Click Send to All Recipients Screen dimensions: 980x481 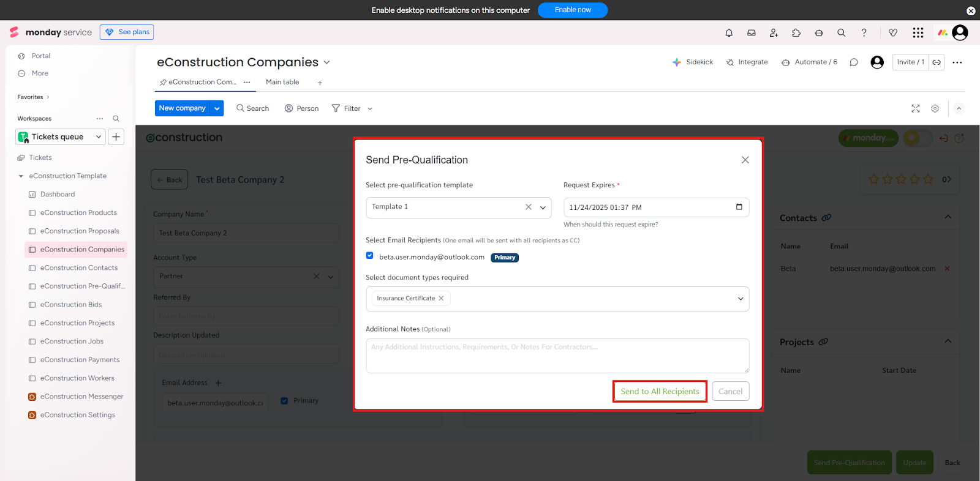point(660,392)
